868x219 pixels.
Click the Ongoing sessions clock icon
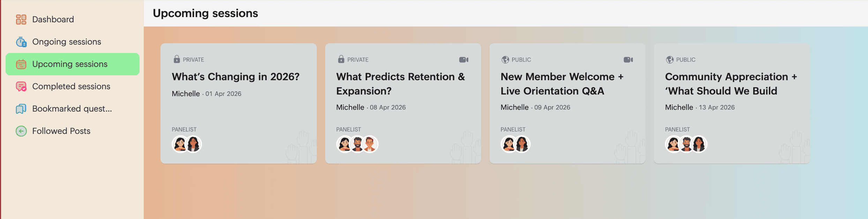pos(21,42)
